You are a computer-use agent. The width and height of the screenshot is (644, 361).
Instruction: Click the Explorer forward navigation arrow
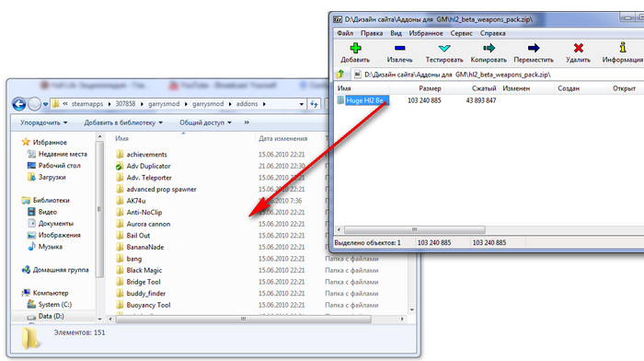pyautogui.click(x=35, y=104)
